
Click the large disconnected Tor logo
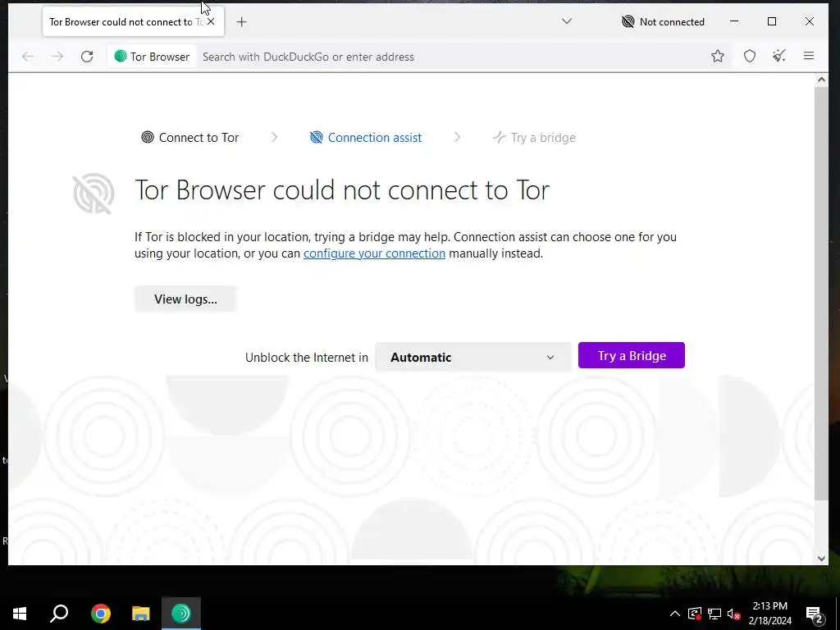(x=94, y=193)
